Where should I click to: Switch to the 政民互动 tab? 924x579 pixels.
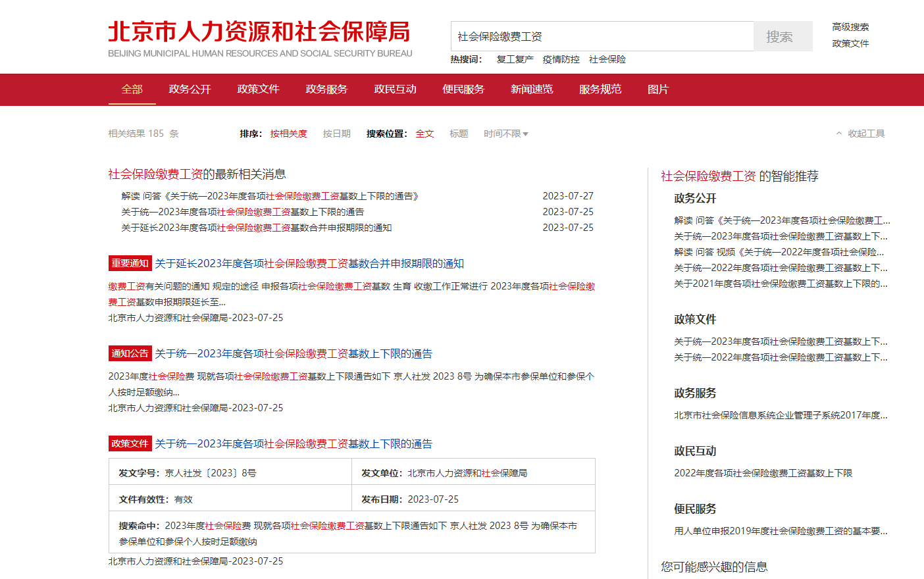click(x=395, y=89)
